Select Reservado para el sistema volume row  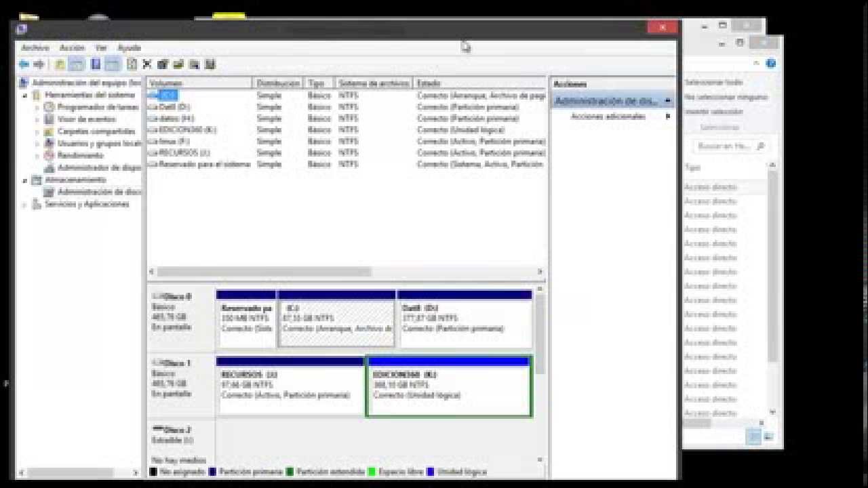coord(347,164)
